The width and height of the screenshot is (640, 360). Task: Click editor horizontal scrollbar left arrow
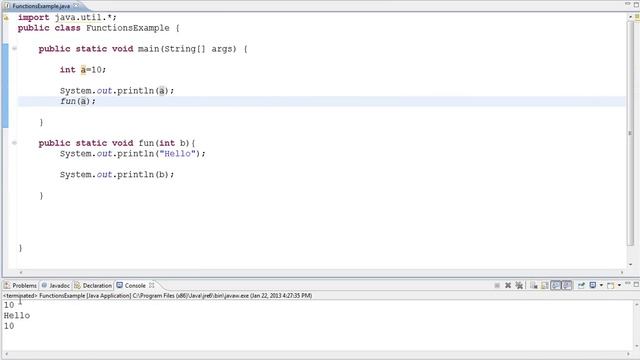pos(21,272)
